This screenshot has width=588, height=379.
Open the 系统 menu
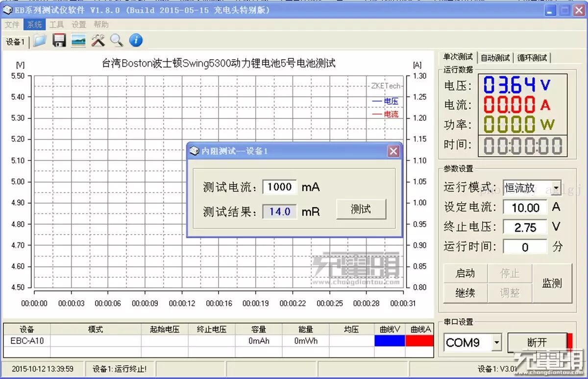(x=34, y=24)
